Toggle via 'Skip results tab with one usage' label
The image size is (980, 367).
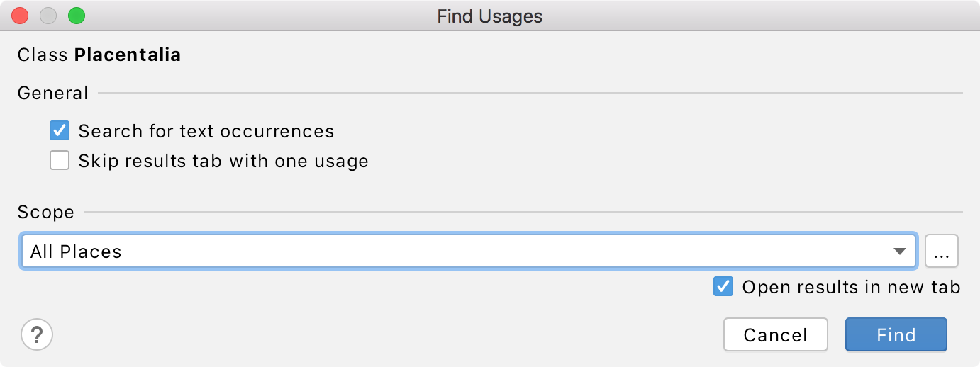(x=223, y=161)
